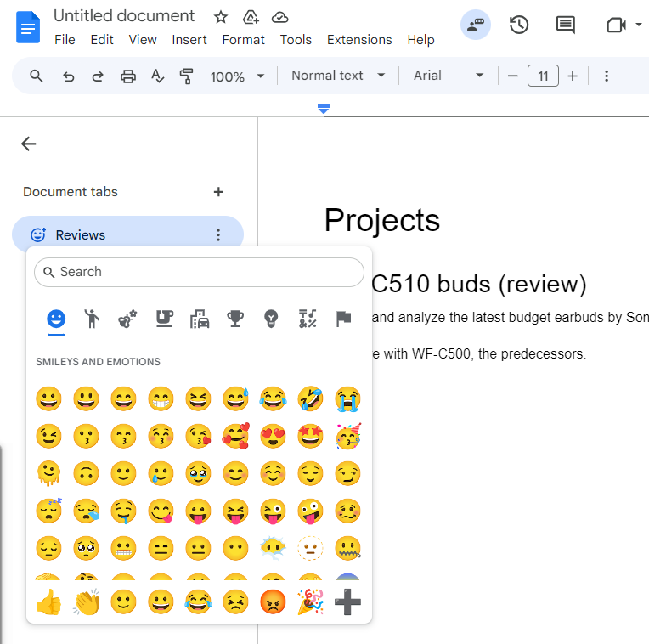Open Reviews tab options menu
This screenshot has width=649, height=644.
click(x=218, y=235)
